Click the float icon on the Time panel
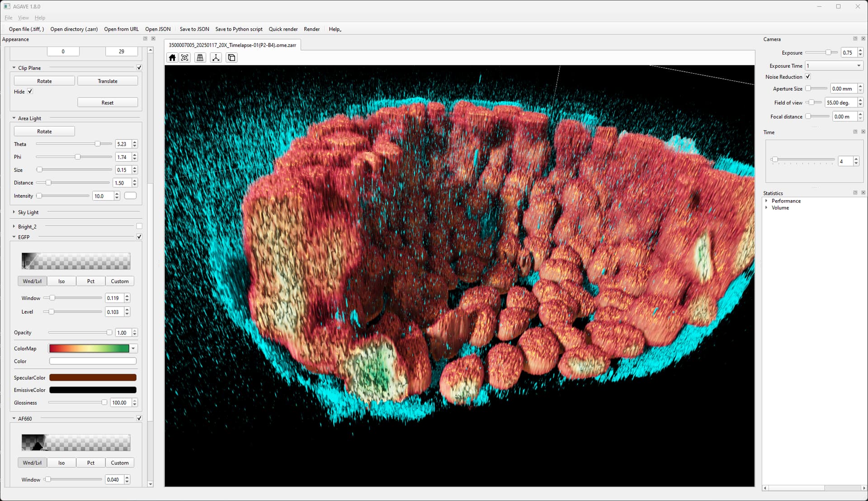Viewport: 868px width, 501px height. (855, 131)
